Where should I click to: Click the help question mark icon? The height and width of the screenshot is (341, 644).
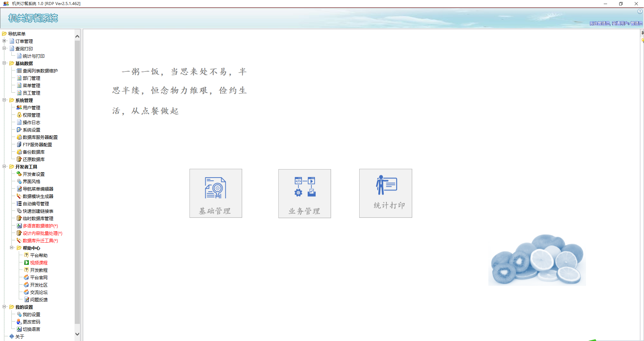tap(640, 11)
